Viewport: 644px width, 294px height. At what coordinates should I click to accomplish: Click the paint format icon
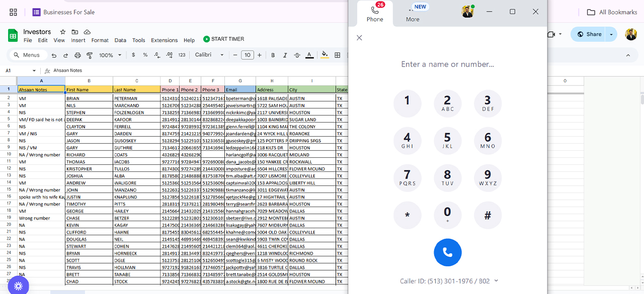click(90, 55)
